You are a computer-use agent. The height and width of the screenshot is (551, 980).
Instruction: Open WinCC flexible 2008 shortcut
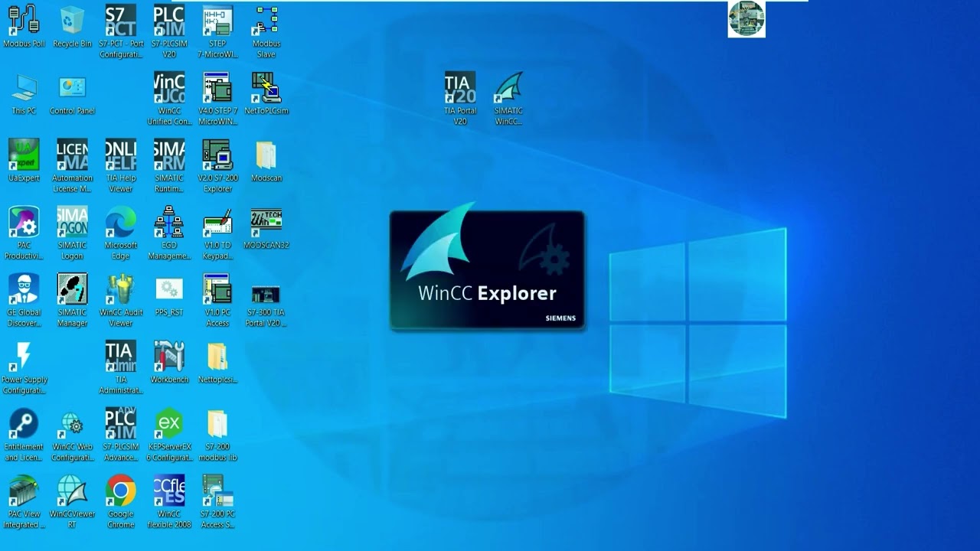pos(169,503)
